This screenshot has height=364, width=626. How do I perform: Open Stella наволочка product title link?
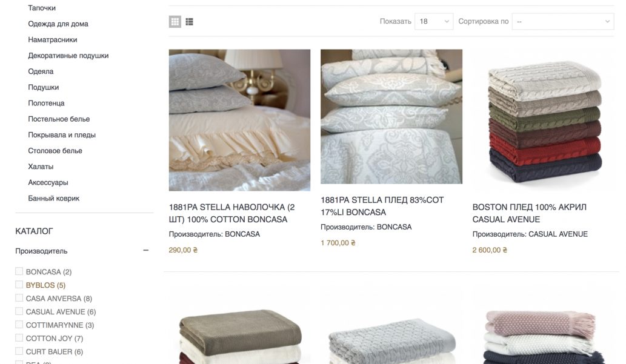pyautogui.click(x=231, y=213)
